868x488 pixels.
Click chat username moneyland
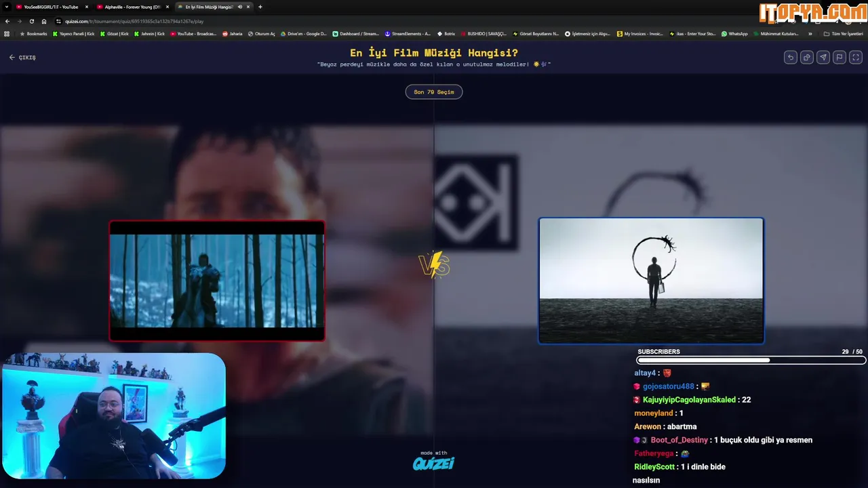[x=654, y=413]
